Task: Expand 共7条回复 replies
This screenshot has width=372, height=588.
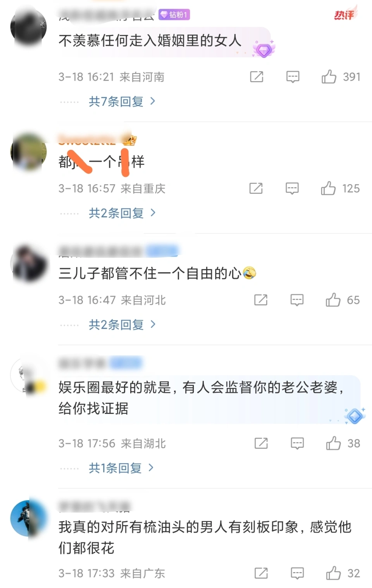Action: coord(122,102)
